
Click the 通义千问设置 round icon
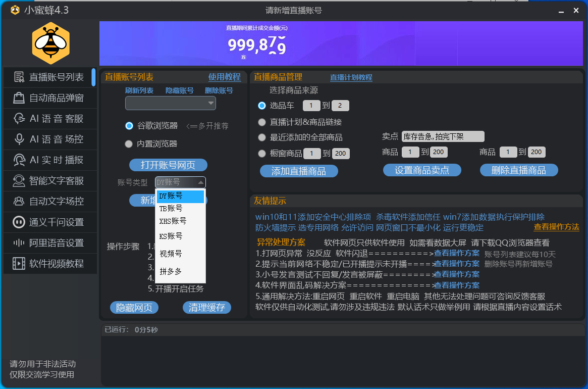click(x=19, y=222)
